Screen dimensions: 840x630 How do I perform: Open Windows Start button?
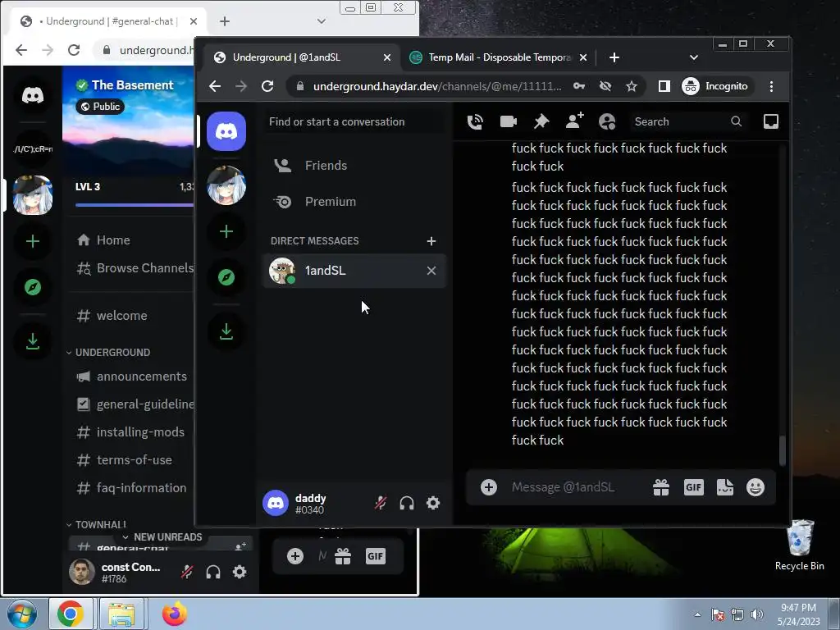tap(22, 614)
